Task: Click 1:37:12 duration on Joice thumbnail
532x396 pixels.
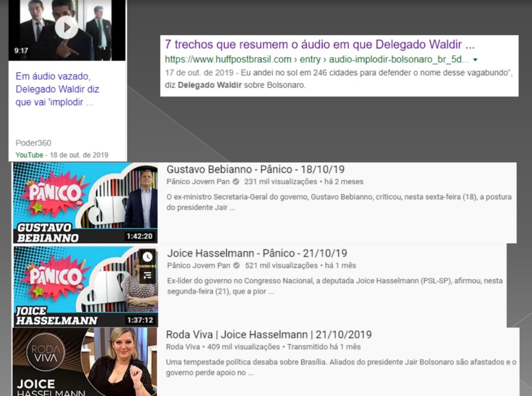Action: (x=140, y=320)
